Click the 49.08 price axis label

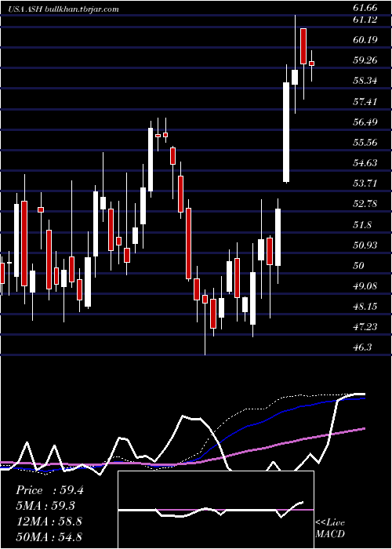pos(365,285)
